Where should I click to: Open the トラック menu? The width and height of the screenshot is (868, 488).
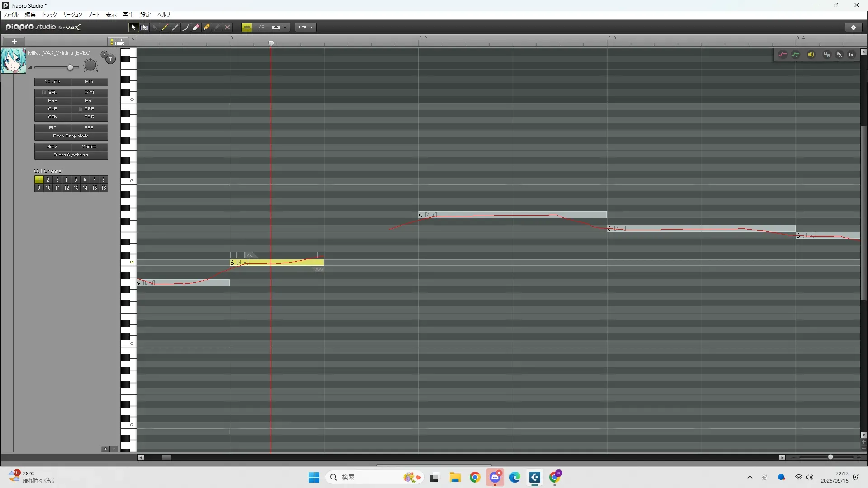49,15
